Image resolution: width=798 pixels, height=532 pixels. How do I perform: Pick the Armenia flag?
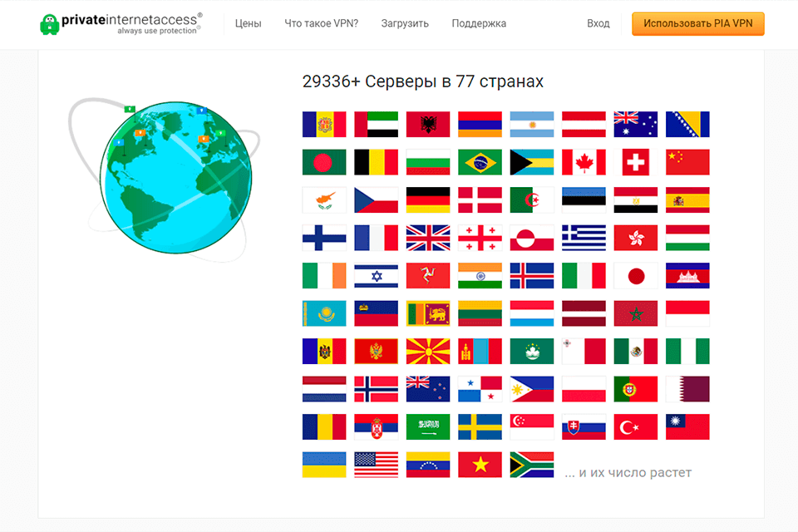pyautogui.click(x=480, y=124)
